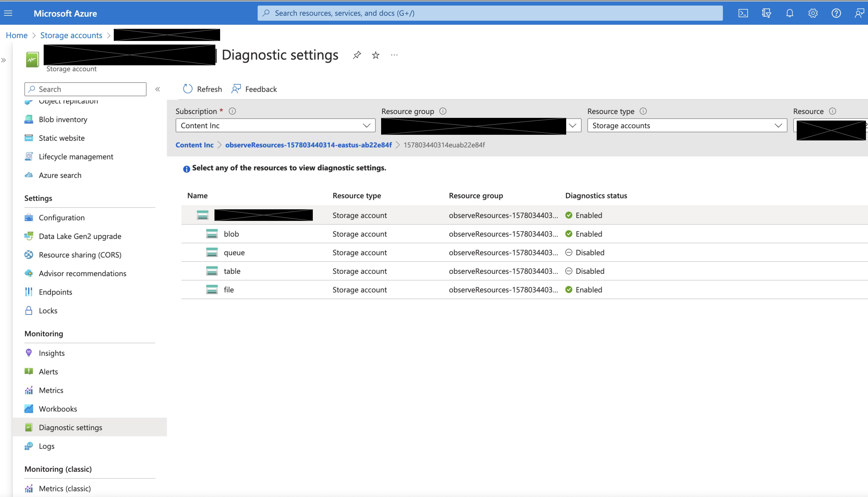Collapse the left navigation menu
Viewport: 868px width, 497px height.
tap(157, 89)
